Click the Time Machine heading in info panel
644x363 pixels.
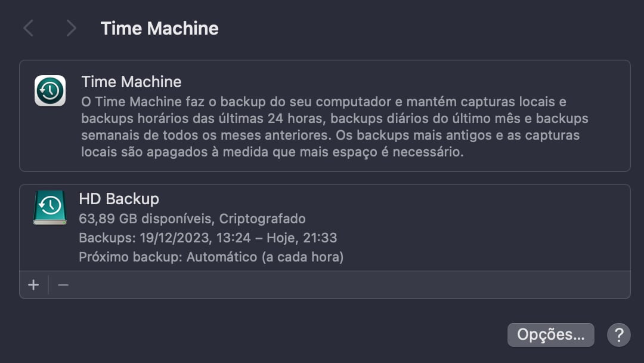click(131, 81)
